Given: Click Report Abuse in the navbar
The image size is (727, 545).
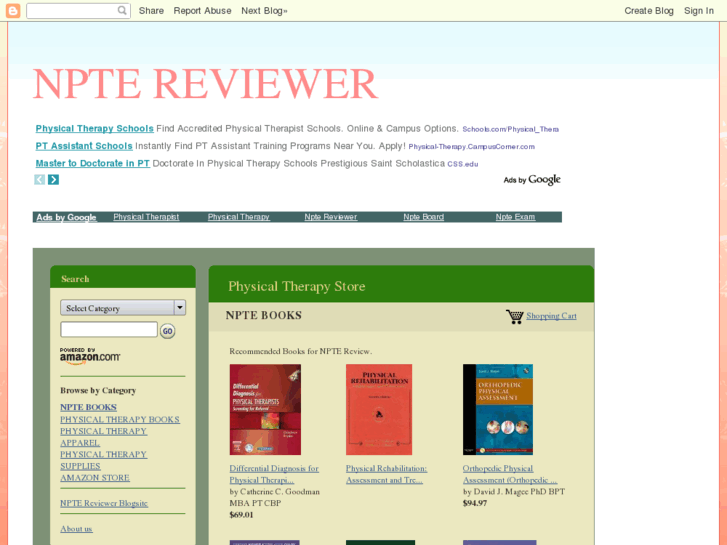Looking at the screenshot, I should click(202, 11).
